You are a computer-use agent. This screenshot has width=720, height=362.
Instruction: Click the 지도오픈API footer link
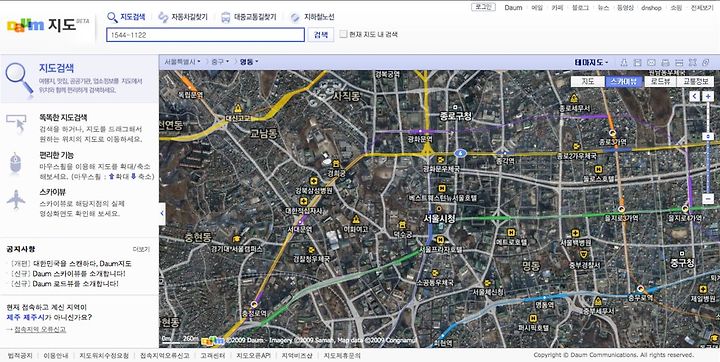click(253, 356)
